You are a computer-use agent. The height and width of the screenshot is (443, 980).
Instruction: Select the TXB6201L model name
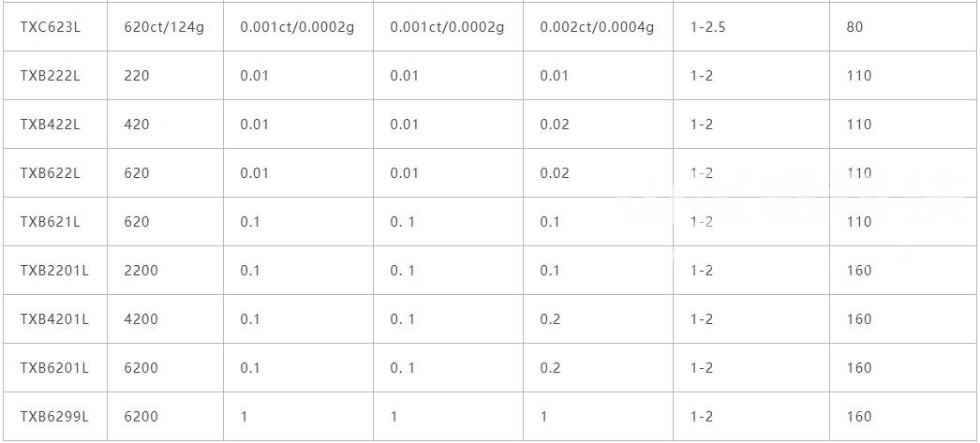tap(54, 368)
